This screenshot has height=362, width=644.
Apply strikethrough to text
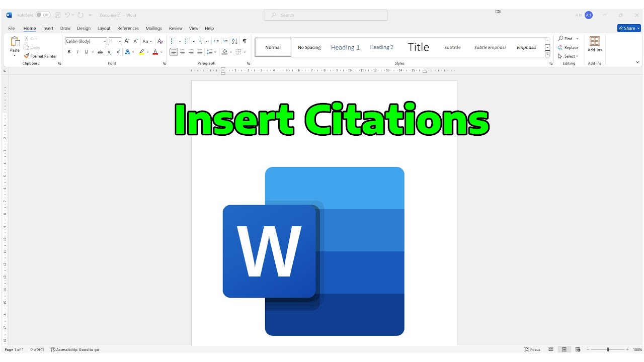point(100,52)
